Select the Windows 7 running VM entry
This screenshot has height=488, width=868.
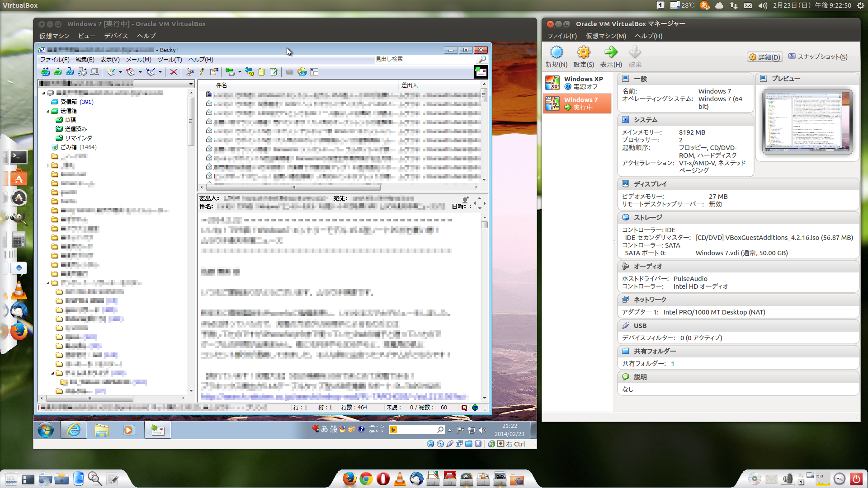click(577, 103)
